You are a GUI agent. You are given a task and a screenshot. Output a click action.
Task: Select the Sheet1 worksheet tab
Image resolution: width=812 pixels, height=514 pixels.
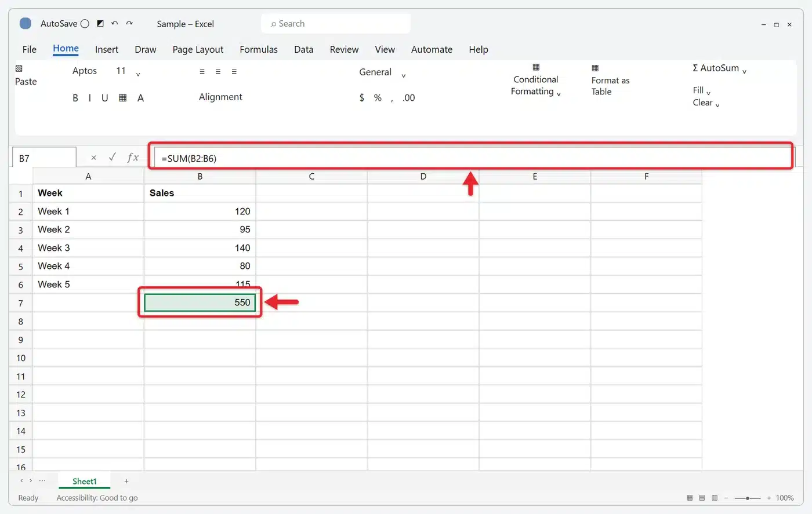pyautogui.click(x=85, y=482)
